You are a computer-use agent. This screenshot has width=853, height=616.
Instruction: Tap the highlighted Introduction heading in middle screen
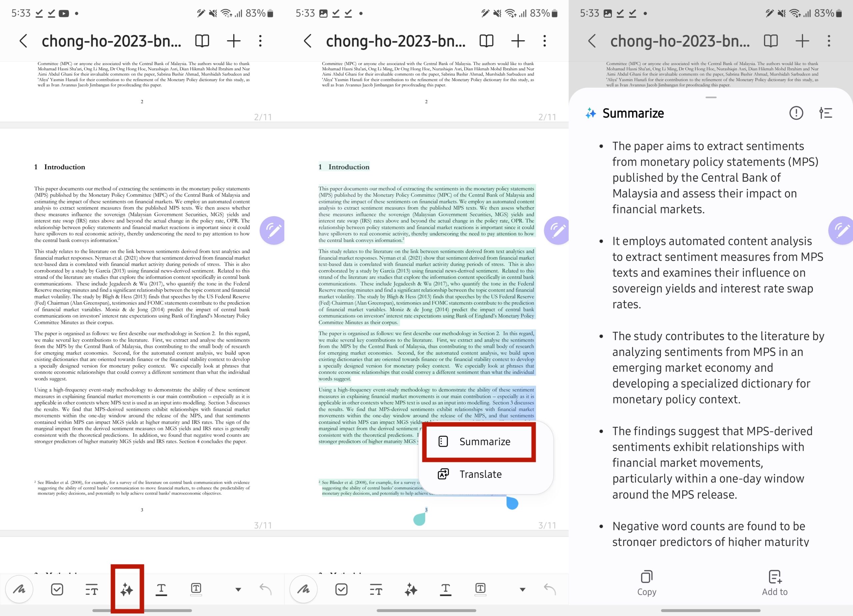[x=344, y=167]
